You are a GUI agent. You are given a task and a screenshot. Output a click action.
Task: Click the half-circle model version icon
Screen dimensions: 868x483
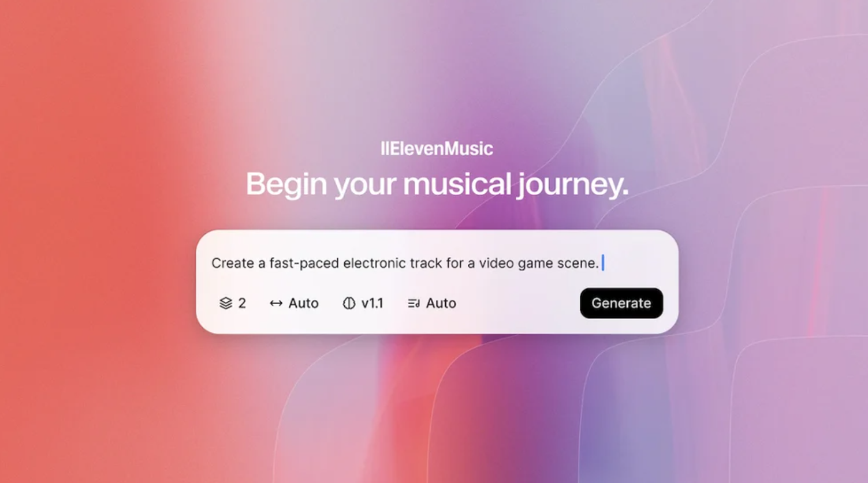[x=349, y=303]
